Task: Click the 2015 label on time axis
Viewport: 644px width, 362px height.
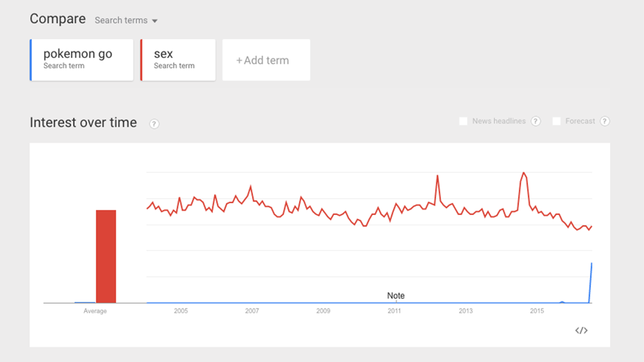Action: click(x=537, y=311)
